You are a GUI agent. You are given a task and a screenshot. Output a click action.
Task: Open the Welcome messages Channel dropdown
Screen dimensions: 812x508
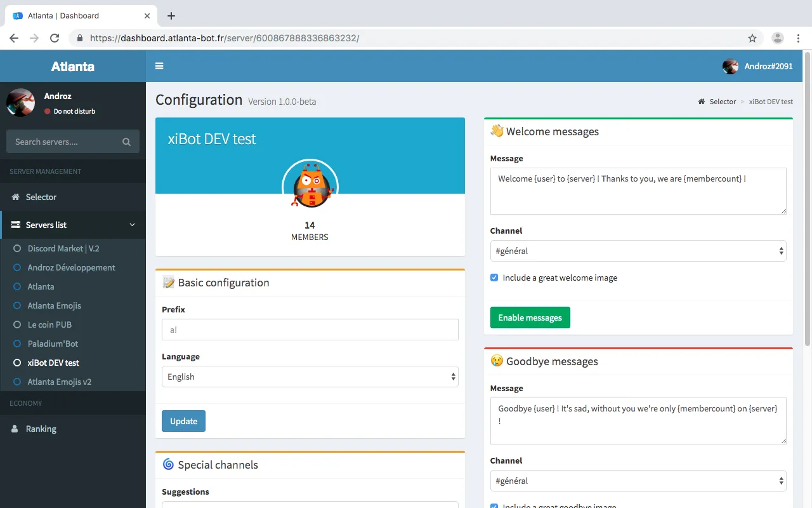point(638,251)
